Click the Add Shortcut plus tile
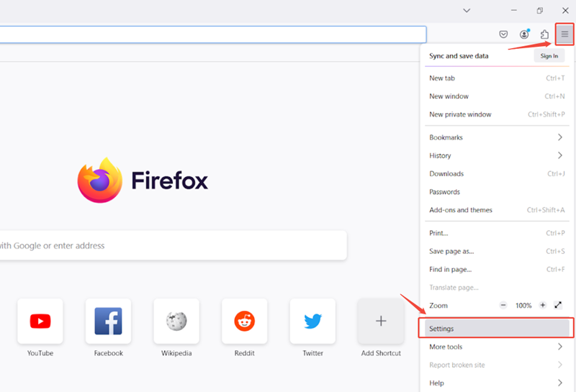This screenshot has width=576, height=392. tap(381, 322)
